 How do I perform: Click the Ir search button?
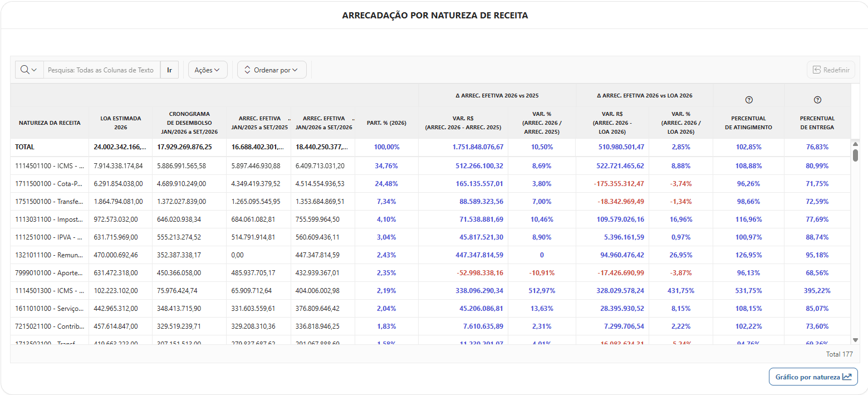coord(169,70)
